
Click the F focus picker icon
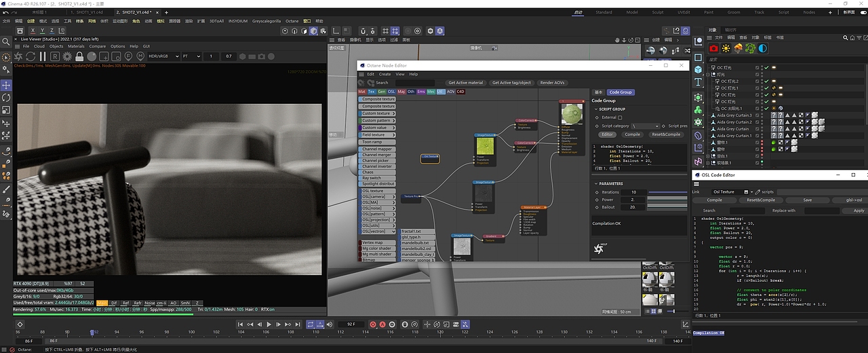coord(129,56)
